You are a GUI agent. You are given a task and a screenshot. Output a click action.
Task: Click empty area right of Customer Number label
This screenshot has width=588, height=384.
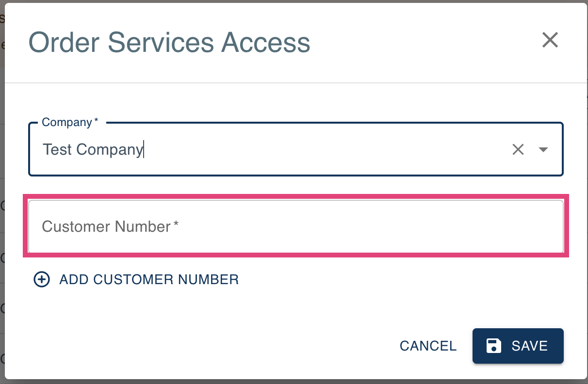pos(369,226)
